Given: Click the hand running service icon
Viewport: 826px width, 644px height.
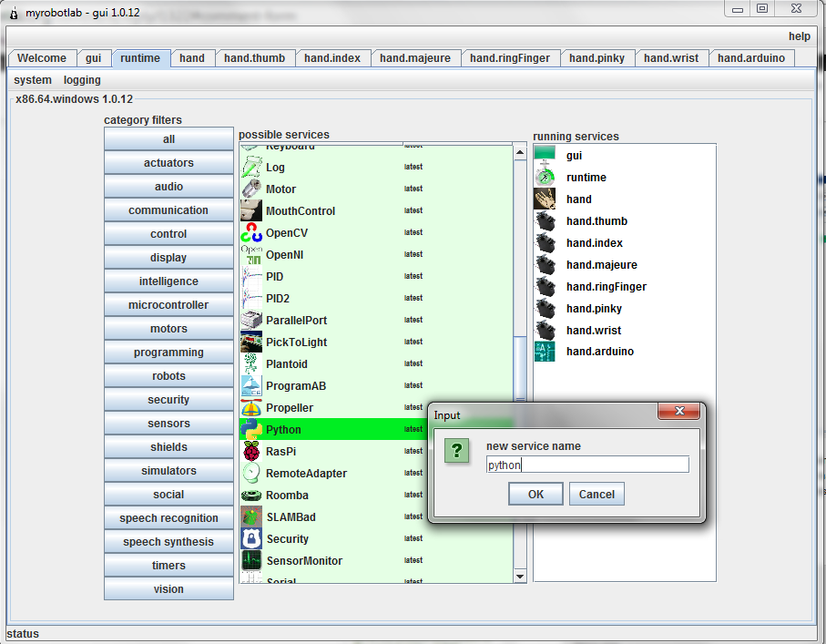Looking at the screenshot, I should point(545,199).
